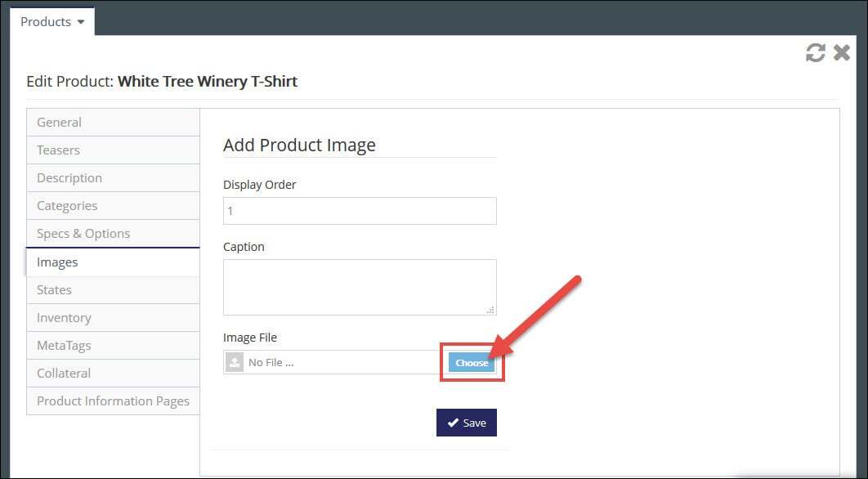The image size is (868, 479).
Task: Save the product image
Action: click(x=466, y=423)
